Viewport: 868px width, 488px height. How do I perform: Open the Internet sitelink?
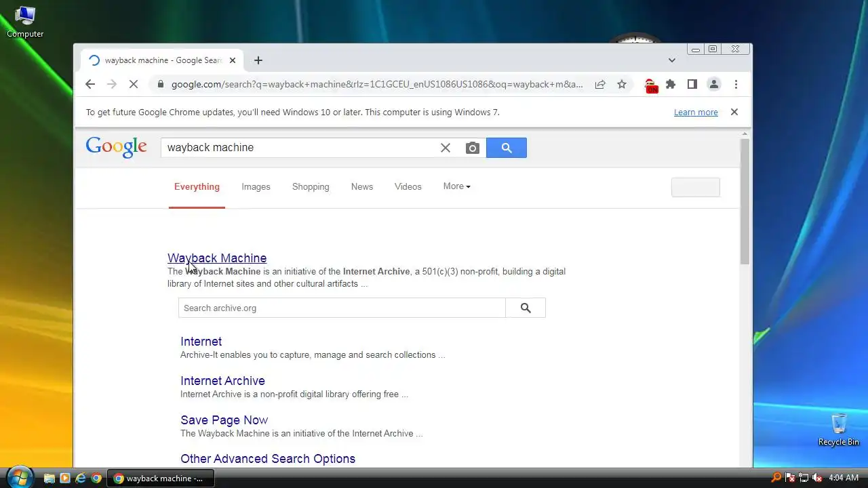pyautogui.click(x=201, y=342)
